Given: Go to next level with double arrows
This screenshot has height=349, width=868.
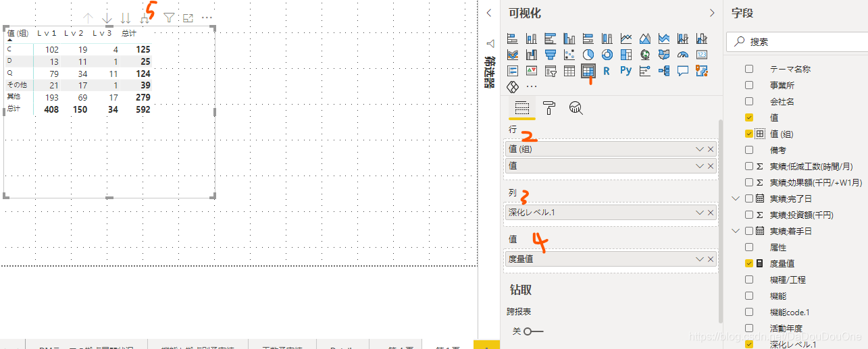Looking at the screenshot, I should 126,18.
